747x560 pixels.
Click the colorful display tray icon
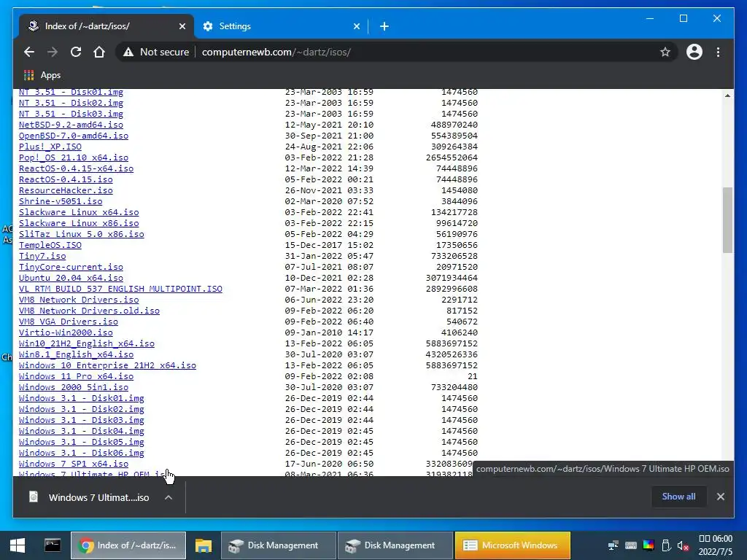click(649, 545)
